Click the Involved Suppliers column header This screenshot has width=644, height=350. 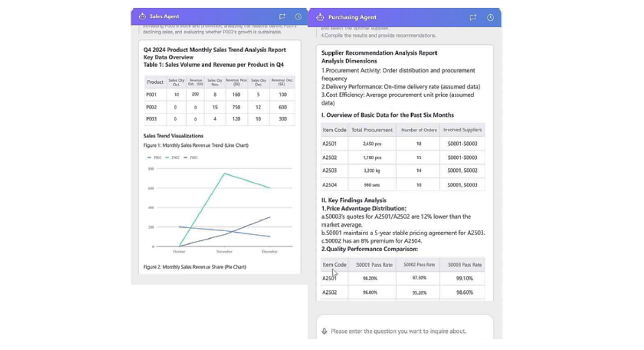[x=462, y=130]
